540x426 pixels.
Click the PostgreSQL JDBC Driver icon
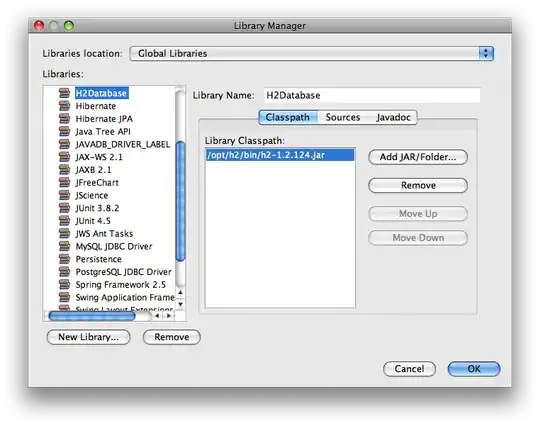coord(64,271)
